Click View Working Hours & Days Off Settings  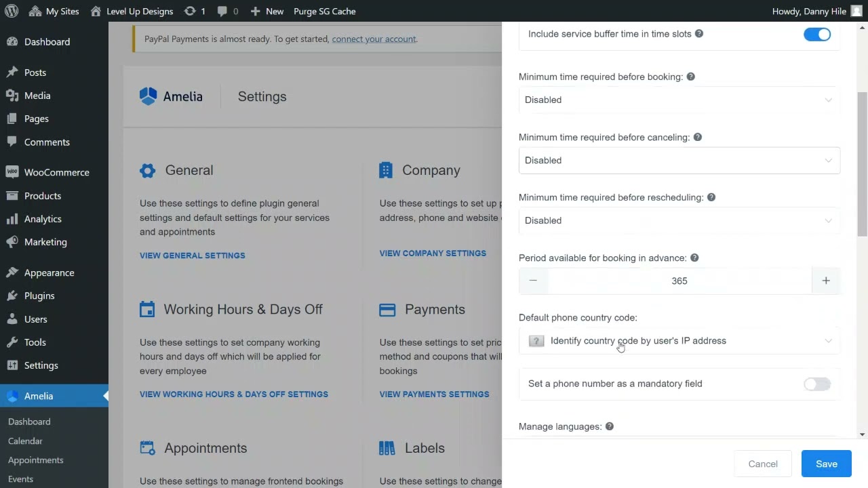point(234,394)
